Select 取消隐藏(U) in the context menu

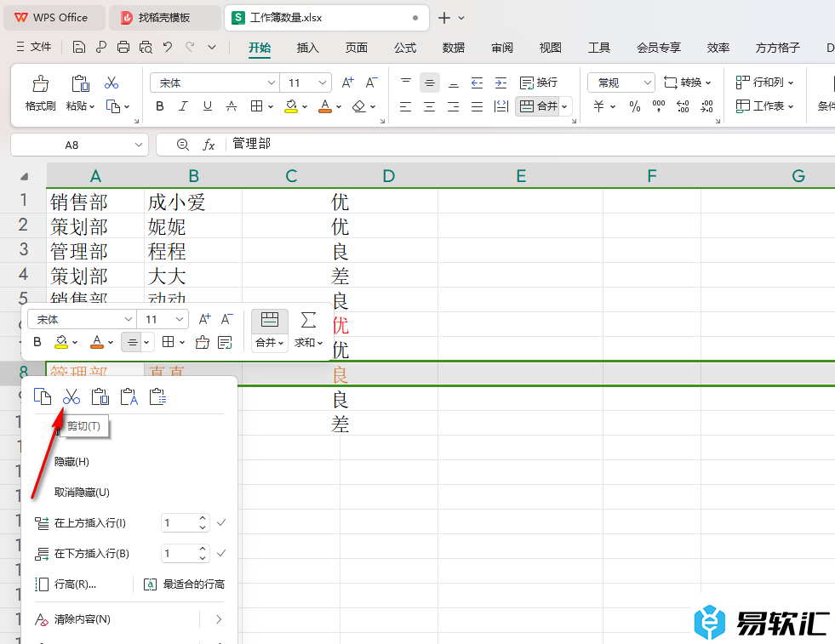pyautogui.click(x=82, y=493)
